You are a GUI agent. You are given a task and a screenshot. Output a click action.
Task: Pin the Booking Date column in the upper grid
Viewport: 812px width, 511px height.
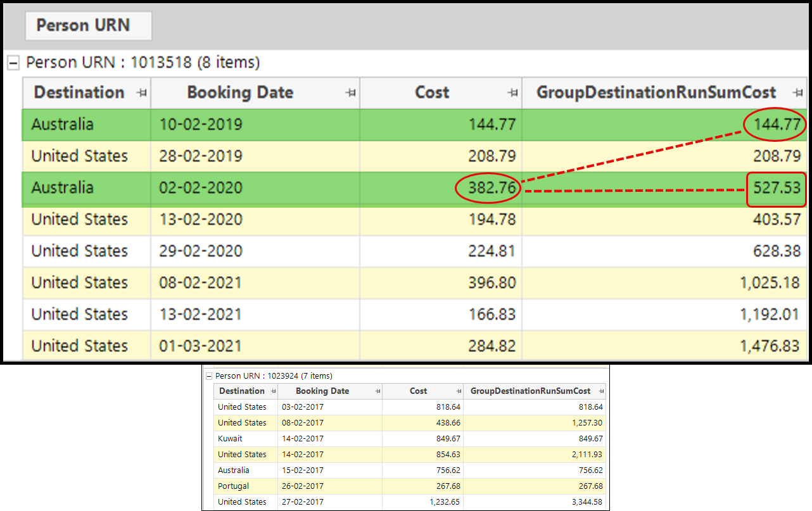pos(350,93)
